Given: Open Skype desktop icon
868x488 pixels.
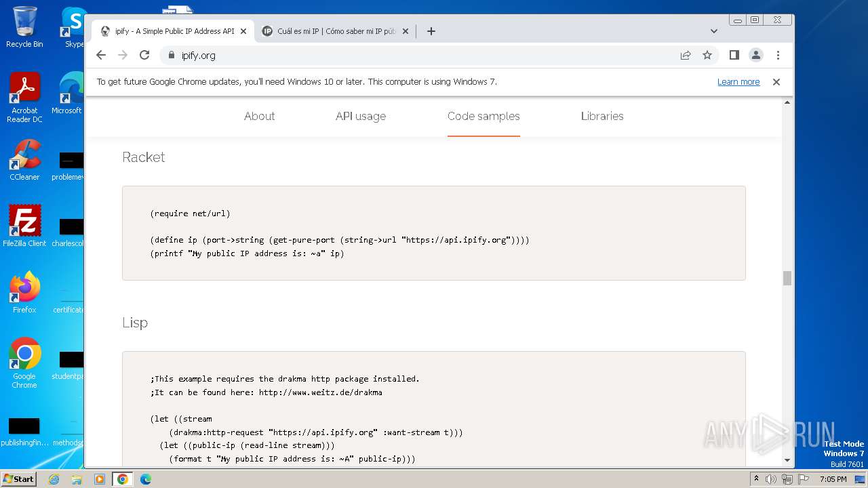Looking at the screenshot, I should pyautogui.click(x=73, y=27).
